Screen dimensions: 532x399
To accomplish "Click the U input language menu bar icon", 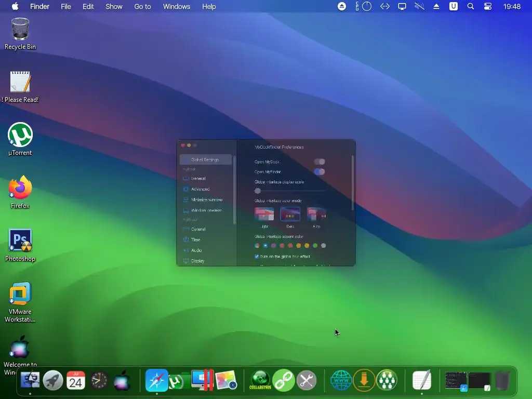I will point(453,6).
